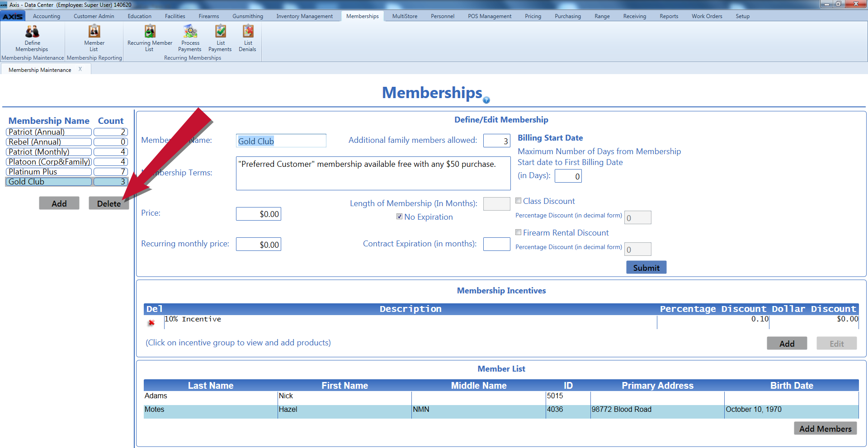Select Patriot (Annual) membership
The width and height of the screenshot is (868, 448).
[x=49, y=132]
